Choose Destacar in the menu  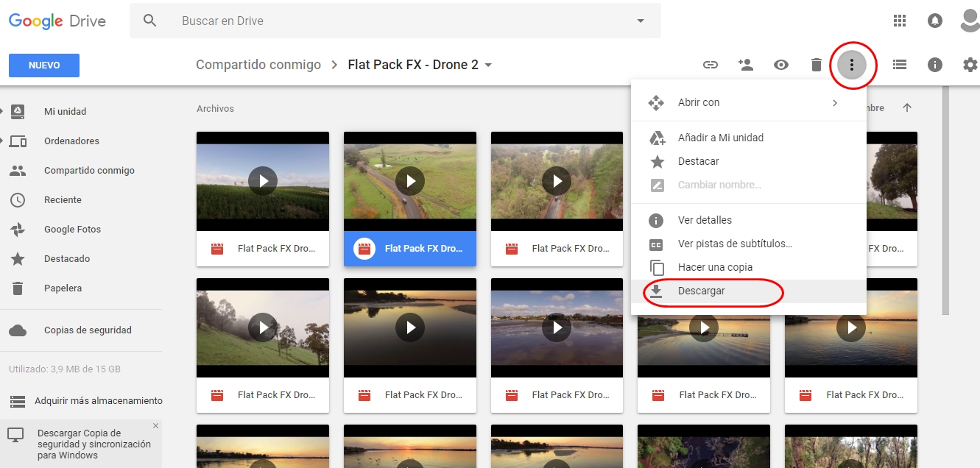tap(749, 161)
